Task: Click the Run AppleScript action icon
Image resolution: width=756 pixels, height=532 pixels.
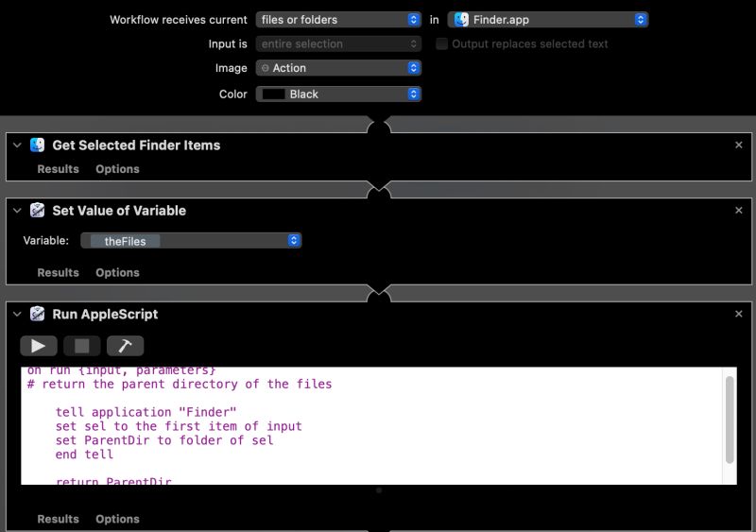Action: point(37,314)
